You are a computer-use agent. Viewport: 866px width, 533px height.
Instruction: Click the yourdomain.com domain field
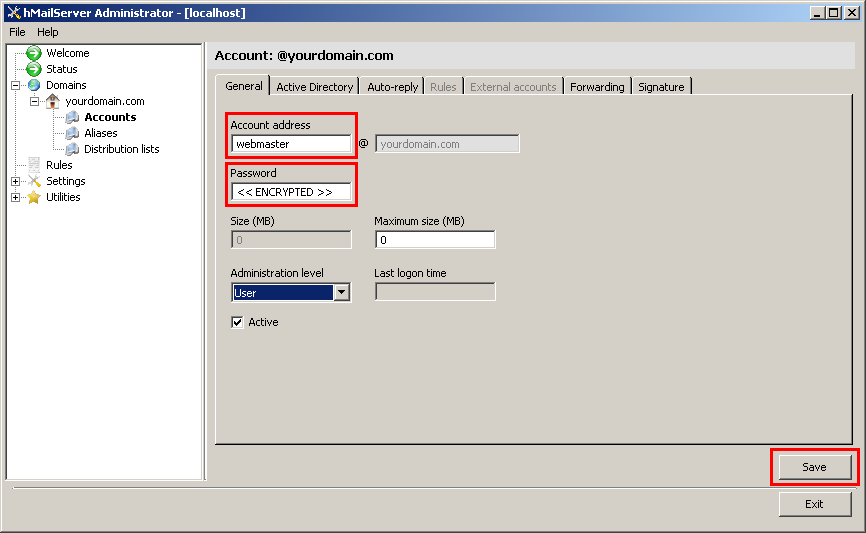click(447, 144)
